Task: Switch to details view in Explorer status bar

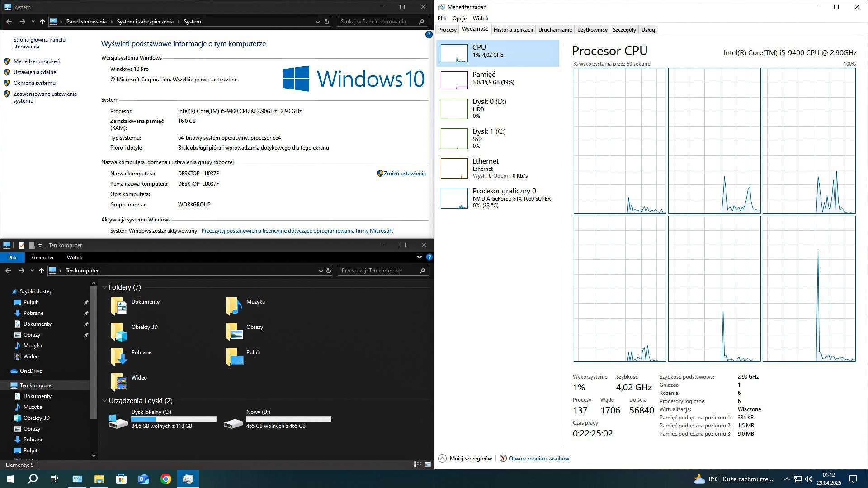Action: coord(417,465)
